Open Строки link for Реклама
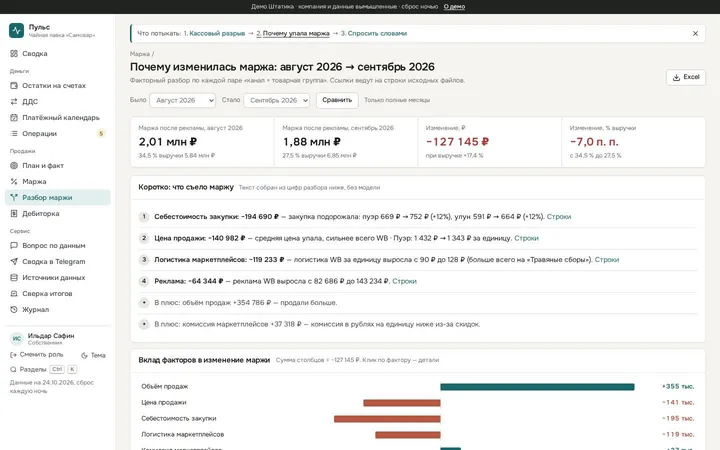The width and height of the screenshot is (720, 450). (x=404, y=281)
